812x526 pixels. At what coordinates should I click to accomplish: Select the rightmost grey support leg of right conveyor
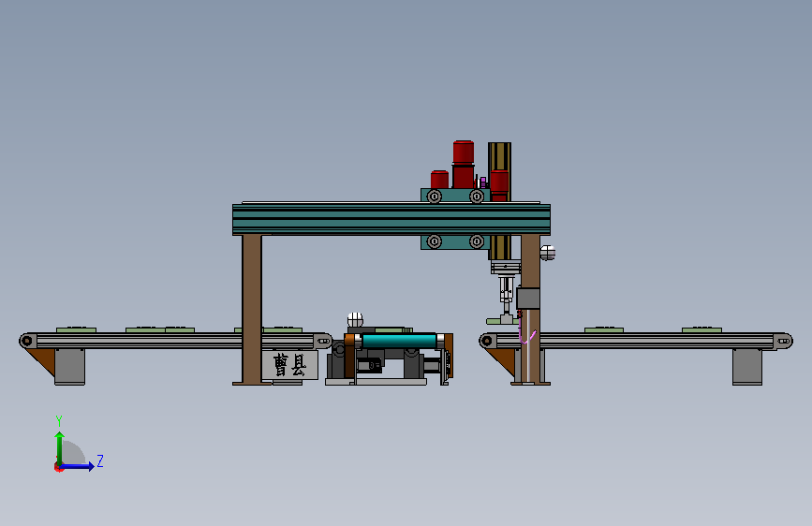coord(747,367)
